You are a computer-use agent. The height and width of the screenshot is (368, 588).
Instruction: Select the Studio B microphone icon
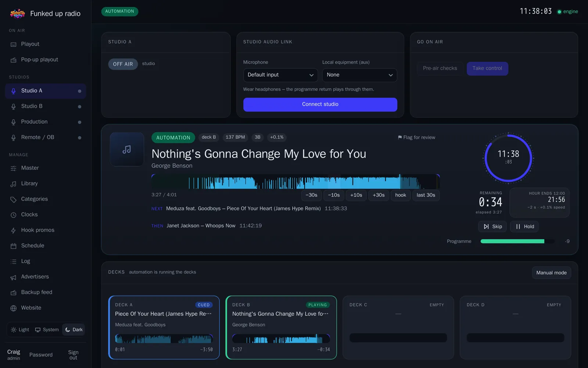pyautogui.click(x=14, y=106)
